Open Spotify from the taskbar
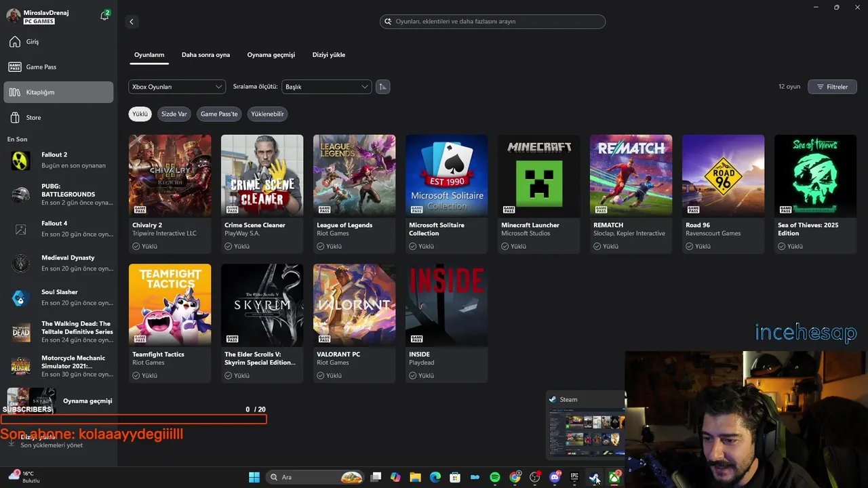 point(495,477)
